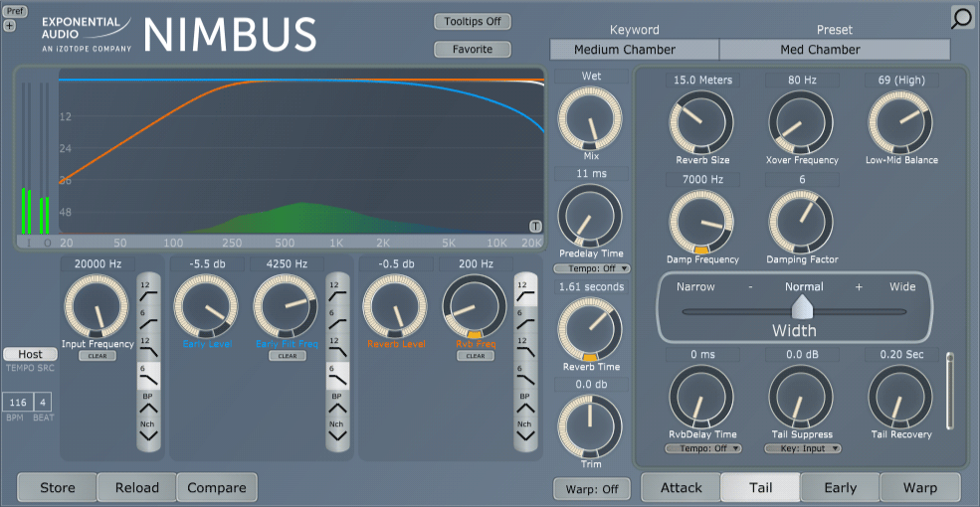
Task: Click the plus icon below Pref
Action: tap(9, 26)
